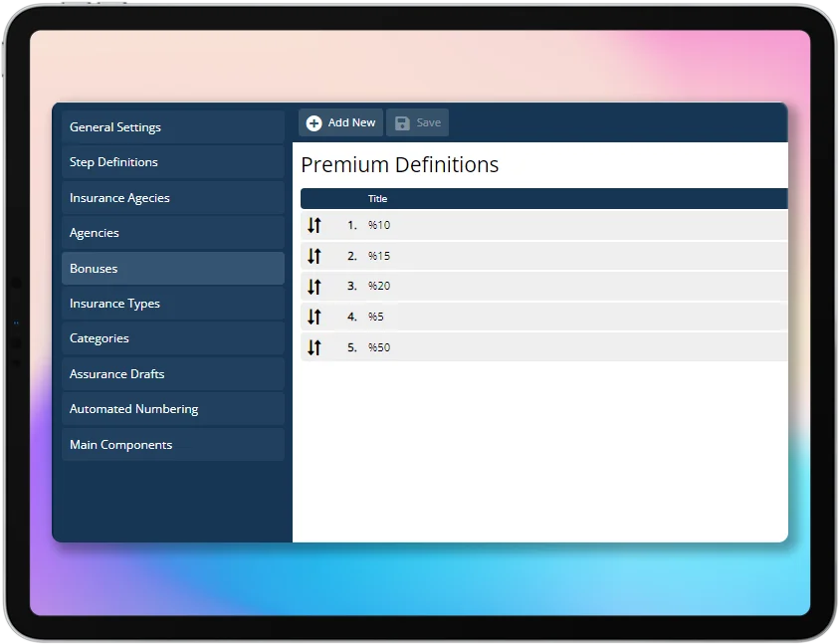Screen dimensions: 839x644
Task: Click the Add New button
Action: 340,122
